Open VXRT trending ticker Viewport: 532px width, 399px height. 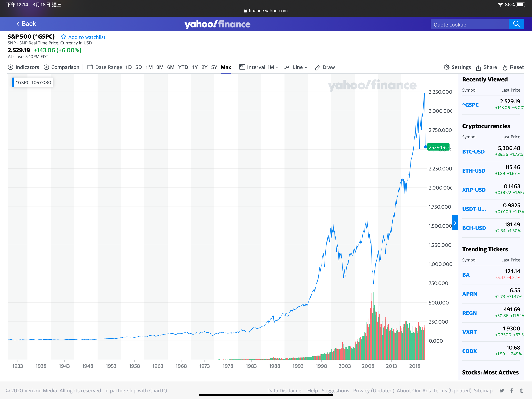469,332
